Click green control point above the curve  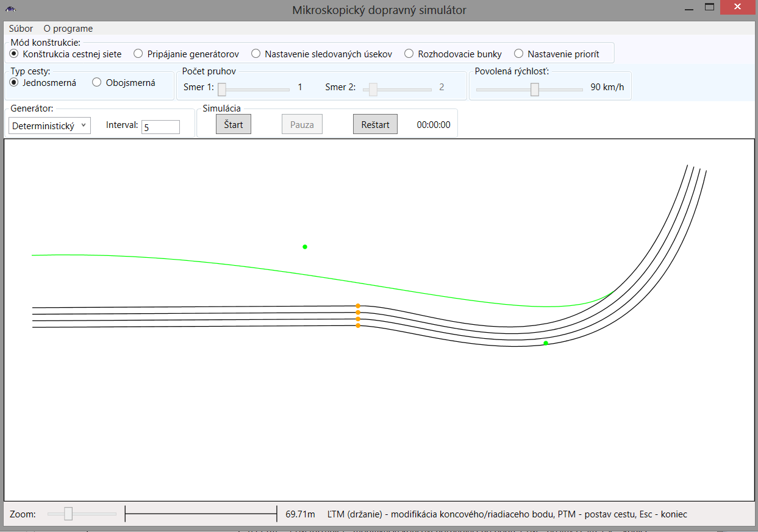[305, 247]
